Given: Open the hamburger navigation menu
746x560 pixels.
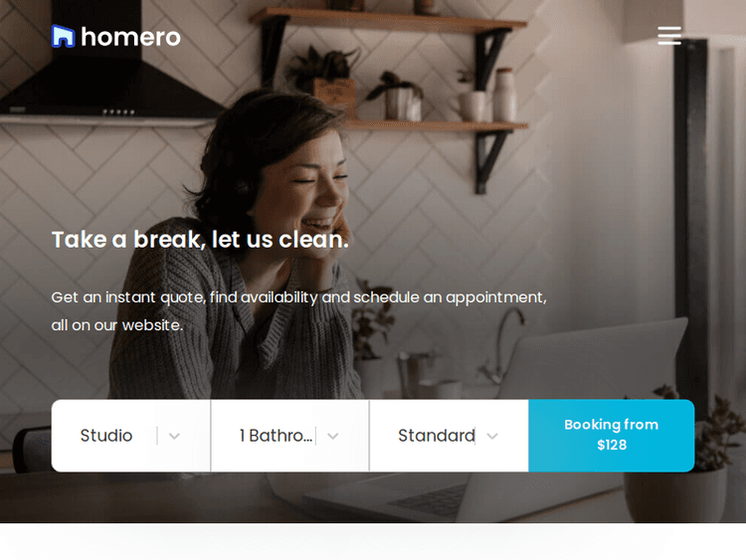Looking at the screenshot, I should point(669,36).
